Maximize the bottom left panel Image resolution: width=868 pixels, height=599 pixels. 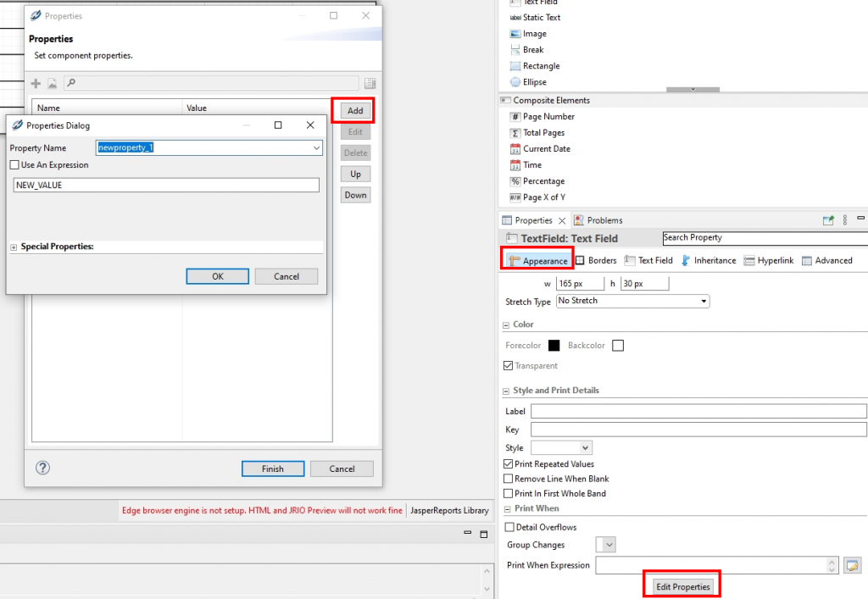[484, 535]
